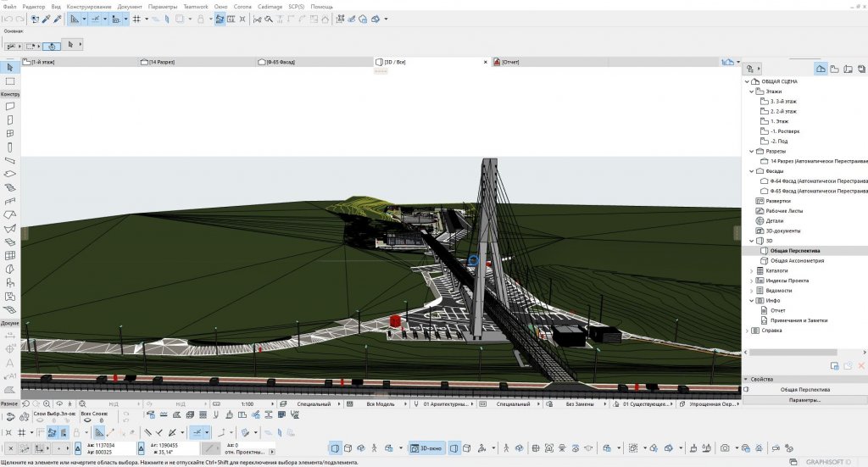Image resolution: width=868 pixels, height=467 pixels.
Task: Toggle the 3D-окно button in bottom toolbar
Action: click(x=426, y=447)
